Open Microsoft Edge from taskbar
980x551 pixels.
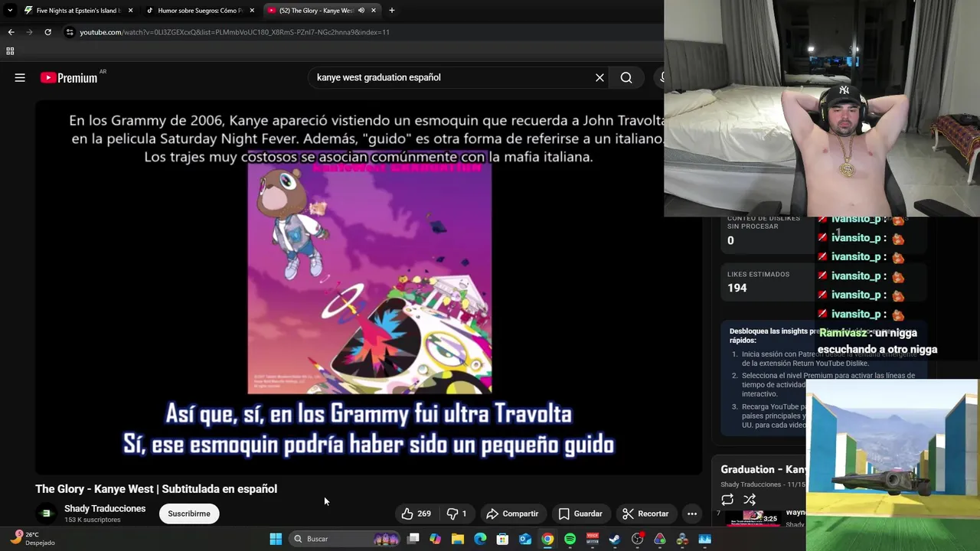coord(480,539)
